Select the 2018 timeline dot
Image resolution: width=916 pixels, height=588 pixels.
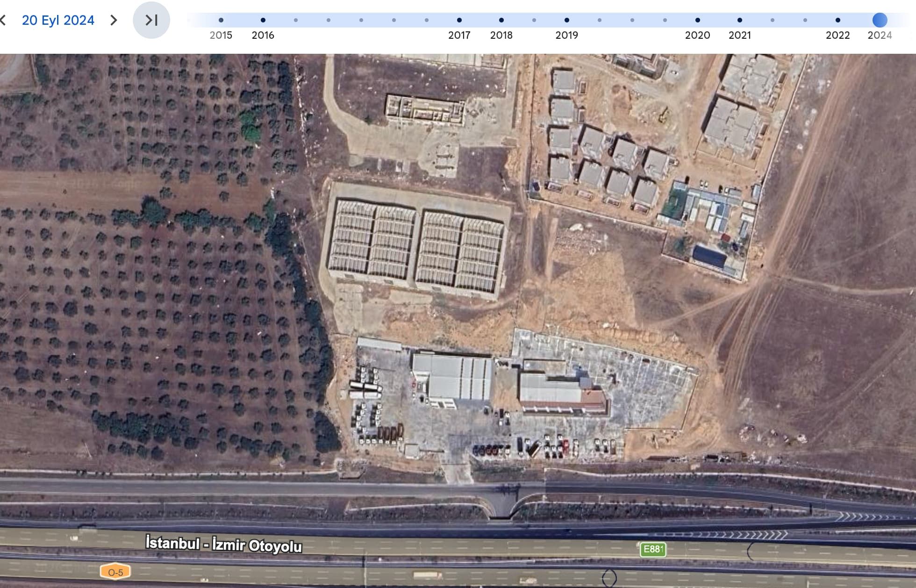point(501,20)
